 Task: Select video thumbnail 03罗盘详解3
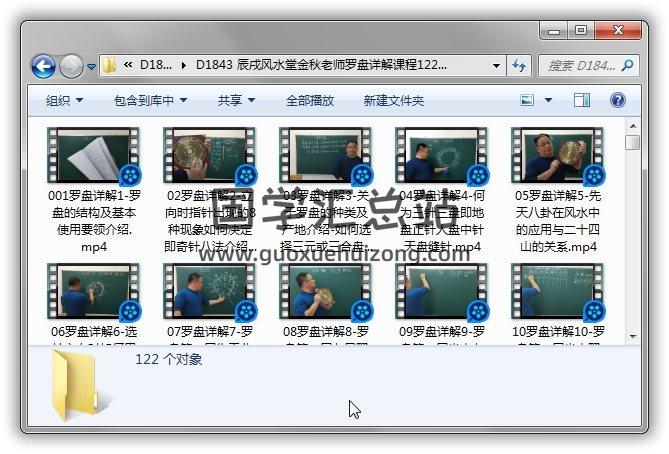326,156
